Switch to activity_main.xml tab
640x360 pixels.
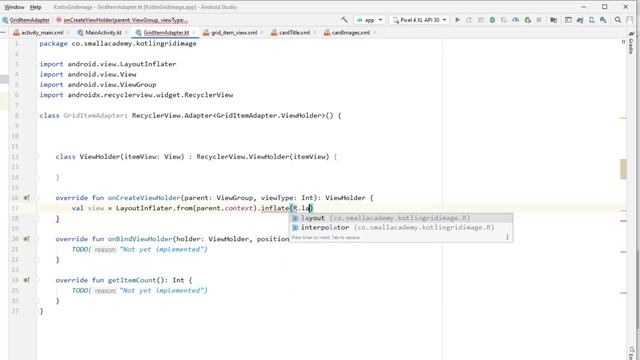[42, 32]
